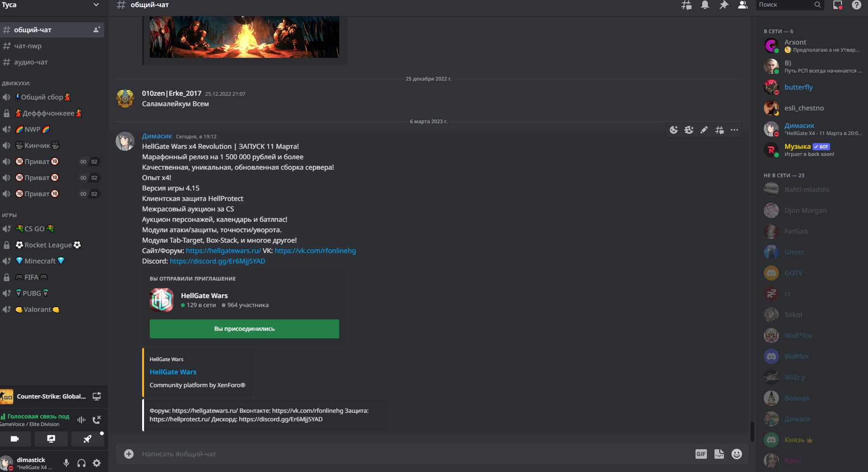
Task: Add super reaction to Димасик's message
Action: coord(689,130)
